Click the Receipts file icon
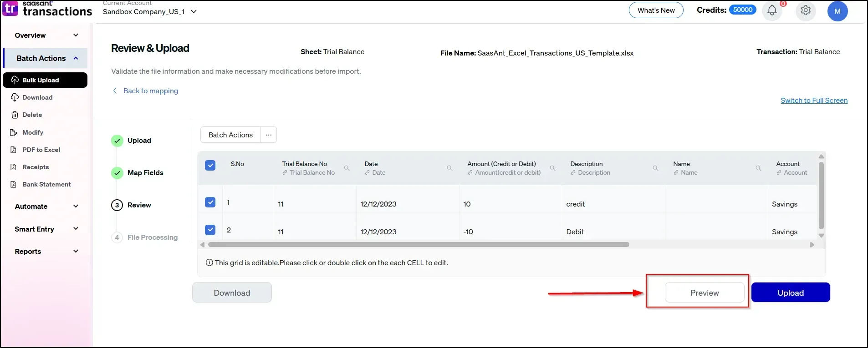Image resolution: width=868 pixels, height=348 pixels. (13, 167)
